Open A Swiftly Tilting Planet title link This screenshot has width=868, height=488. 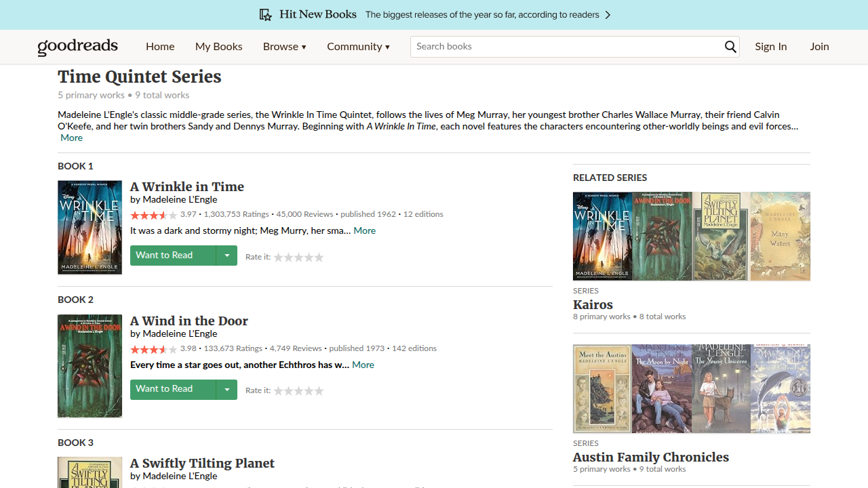(x=202, y=463)
